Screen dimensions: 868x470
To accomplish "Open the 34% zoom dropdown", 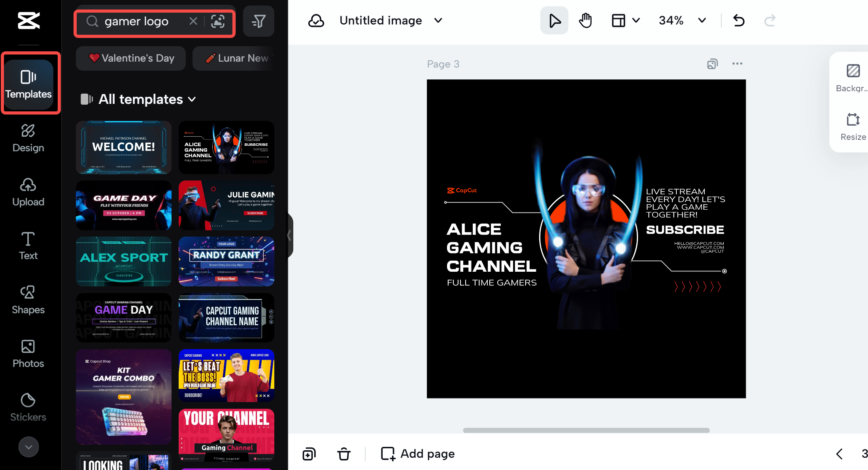I will [702, 21].
